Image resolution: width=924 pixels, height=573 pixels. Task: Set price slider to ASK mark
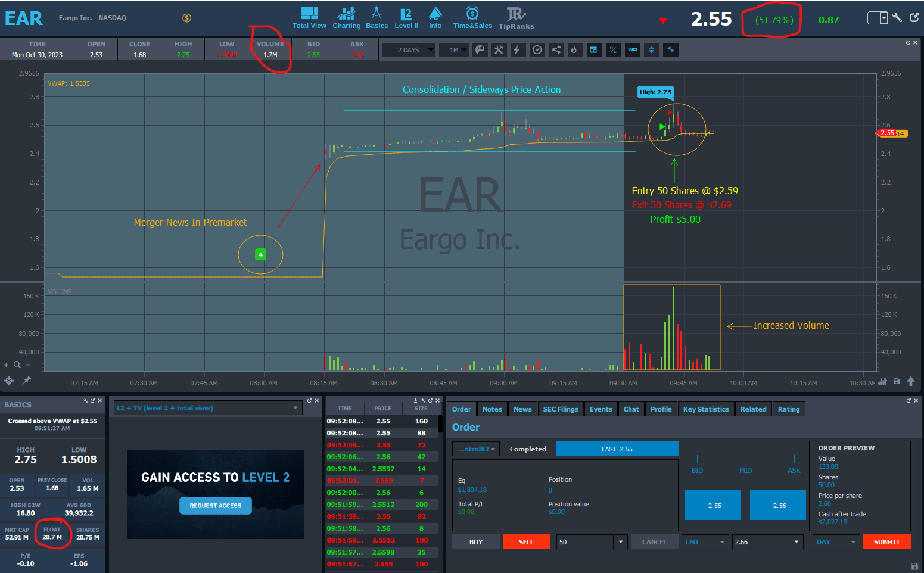click(x=794, y=459)
